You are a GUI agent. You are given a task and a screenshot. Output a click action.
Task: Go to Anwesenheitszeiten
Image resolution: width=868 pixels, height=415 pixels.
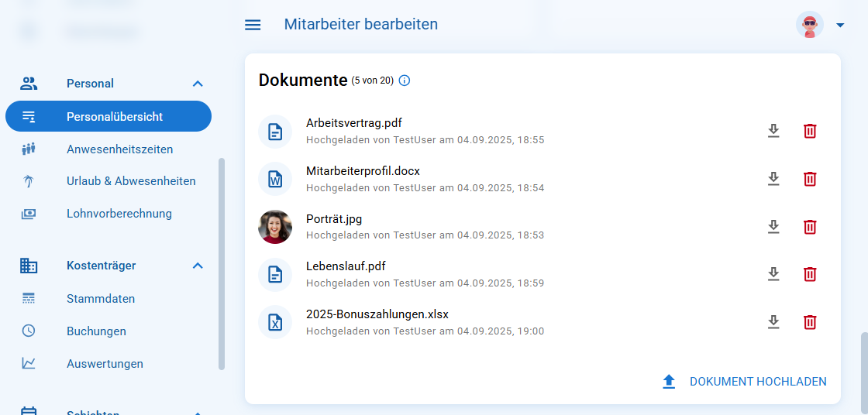tap(119, 149)
